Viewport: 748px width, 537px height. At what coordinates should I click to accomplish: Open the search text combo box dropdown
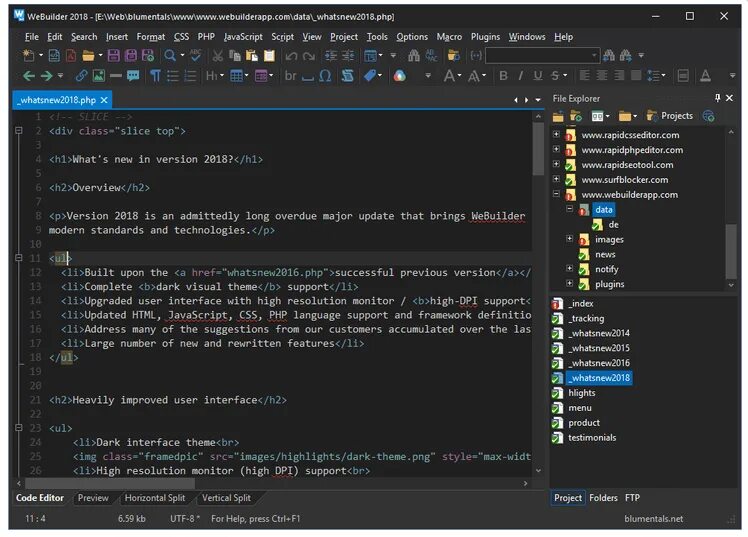[594, 55]
